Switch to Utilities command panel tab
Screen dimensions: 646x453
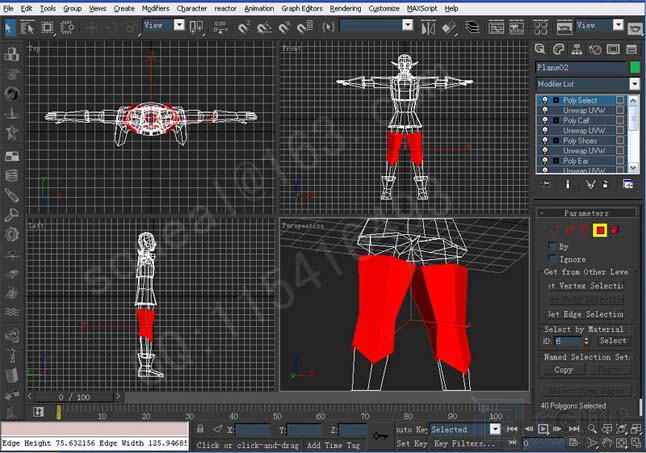(x=632, y=49)
